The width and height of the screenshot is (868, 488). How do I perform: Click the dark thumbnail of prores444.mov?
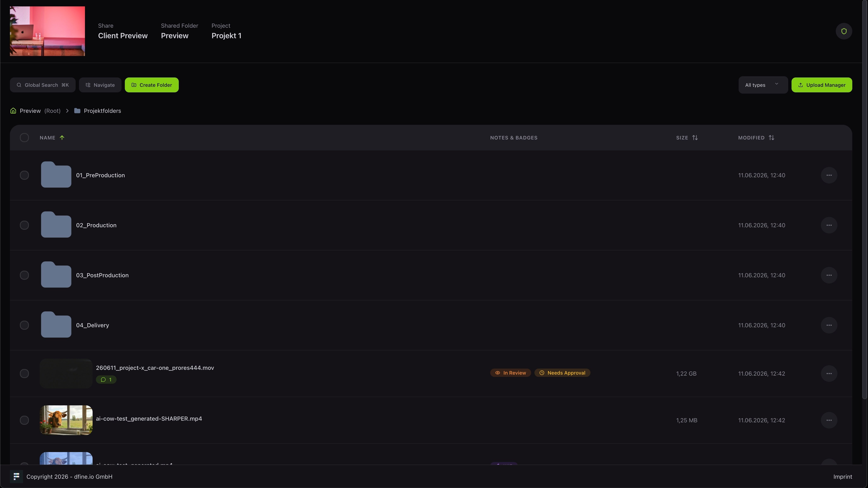click(66, 374)
